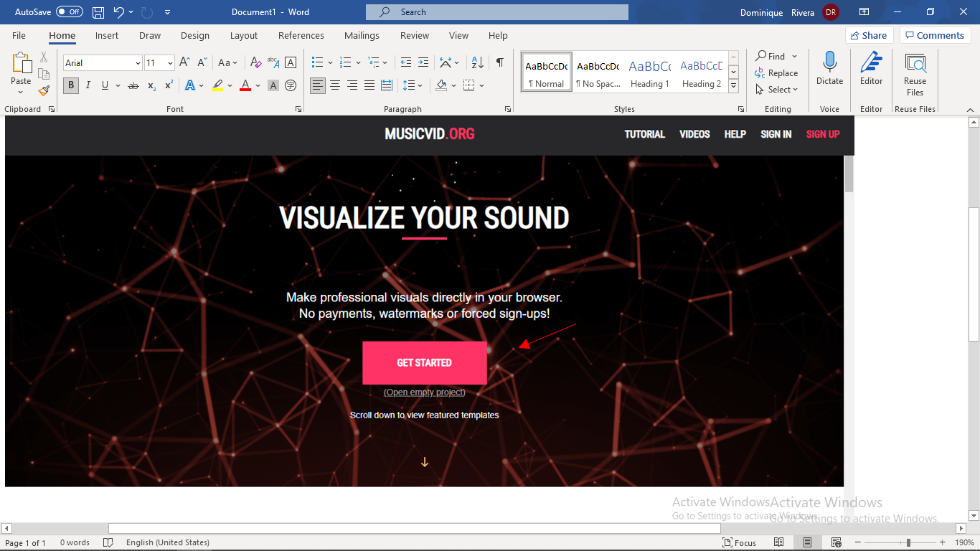Viewport: 980px width, 551px height.
Task: Justify the paragraph text
Action: (x=369, y=85)
